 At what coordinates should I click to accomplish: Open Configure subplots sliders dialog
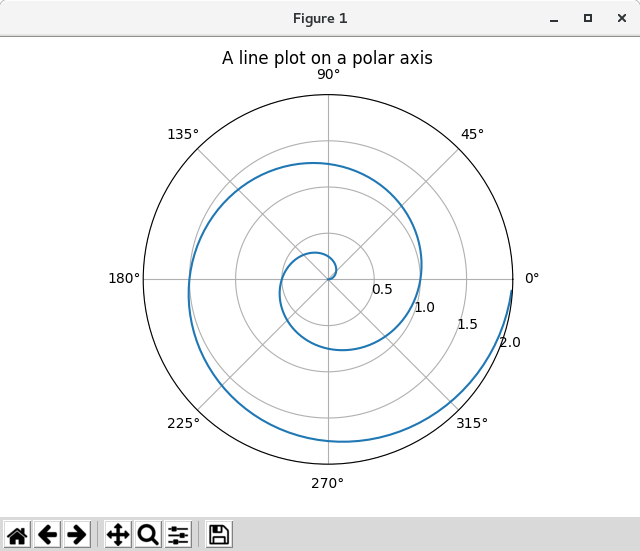tap(178, 535)
